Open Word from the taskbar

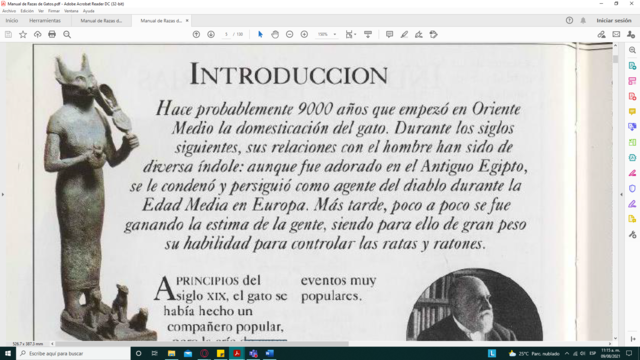pyautogui.click(x=270, y=353)
